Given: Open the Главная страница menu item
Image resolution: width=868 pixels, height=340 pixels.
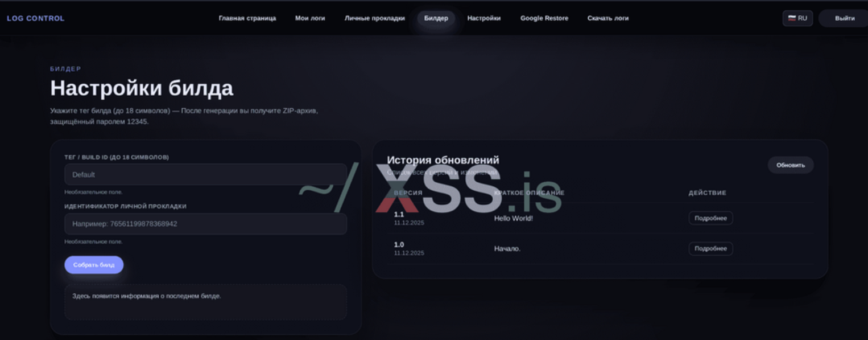Looking at the screenshot, I should coord(247,18).
